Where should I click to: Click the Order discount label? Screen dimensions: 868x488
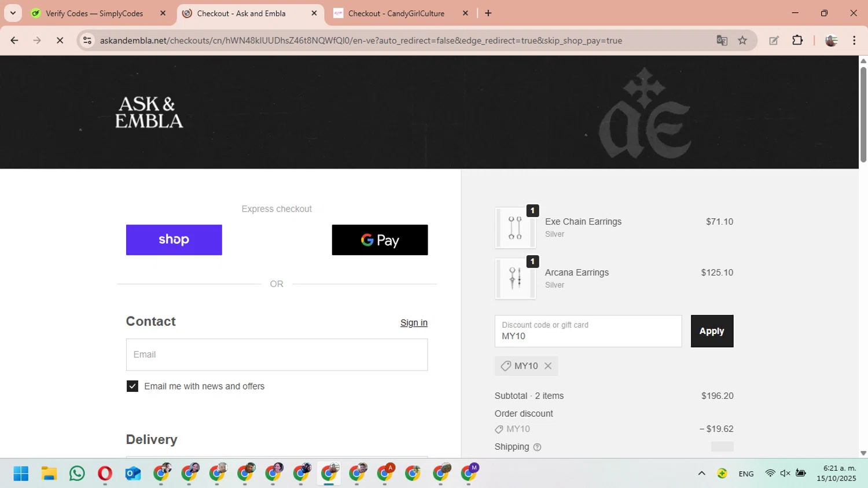click(524, 414)
